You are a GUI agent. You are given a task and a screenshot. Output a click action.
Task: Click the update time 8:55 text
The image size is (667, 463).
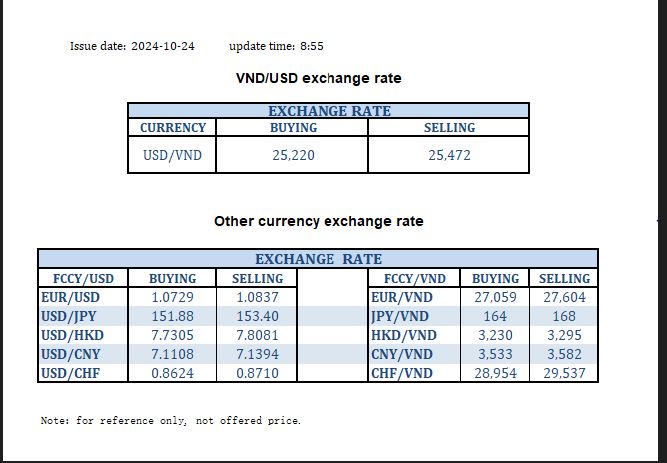311,46
